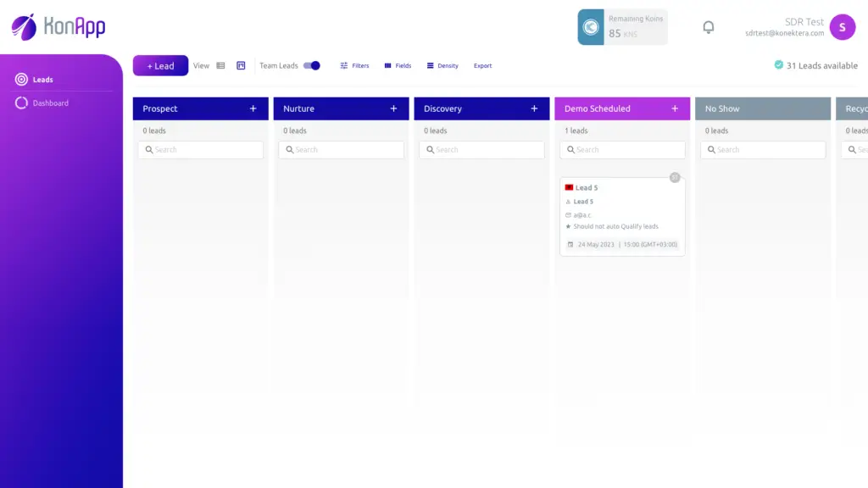
Task: Open the Filters options
Action: [354, 65]
